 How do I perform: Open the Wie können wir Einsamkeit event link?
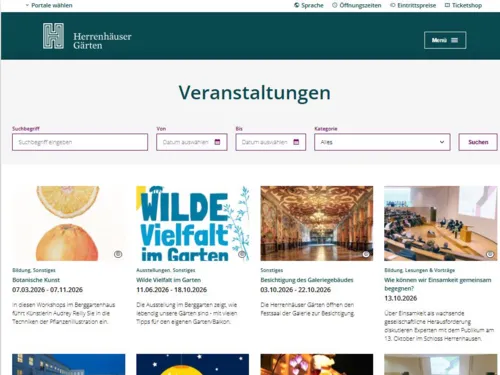(x=438, y=284)
